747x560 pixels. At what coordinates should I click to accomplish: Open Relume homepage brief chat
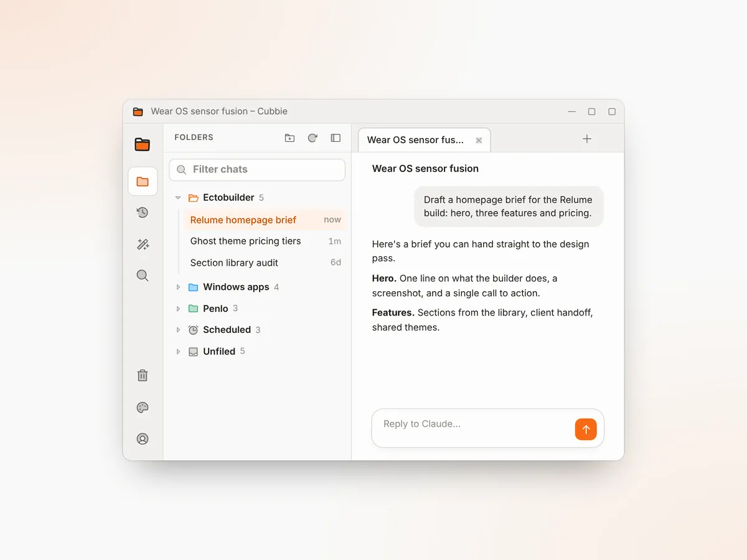pos(265,220)
